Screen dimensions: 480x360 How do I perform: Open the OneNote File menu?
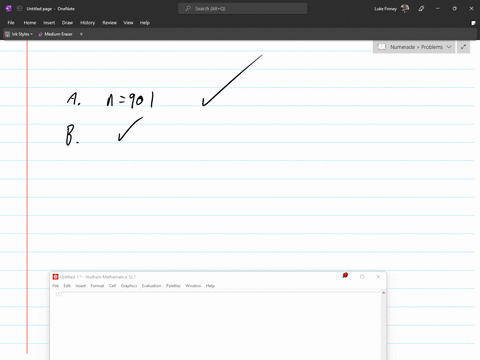click(x=11, y=23)
